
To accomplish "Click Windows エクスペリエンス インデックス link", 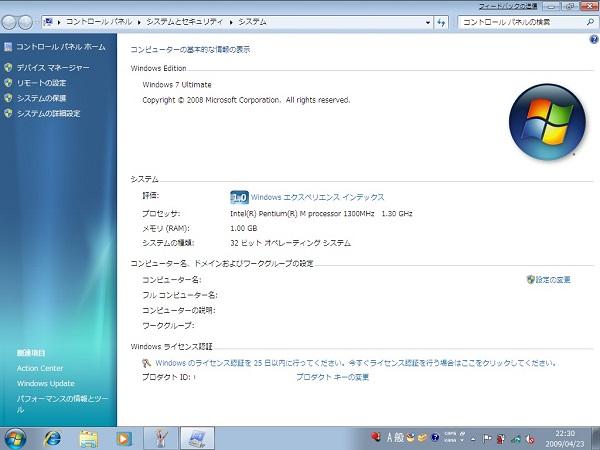I will (x=318, y=197).
